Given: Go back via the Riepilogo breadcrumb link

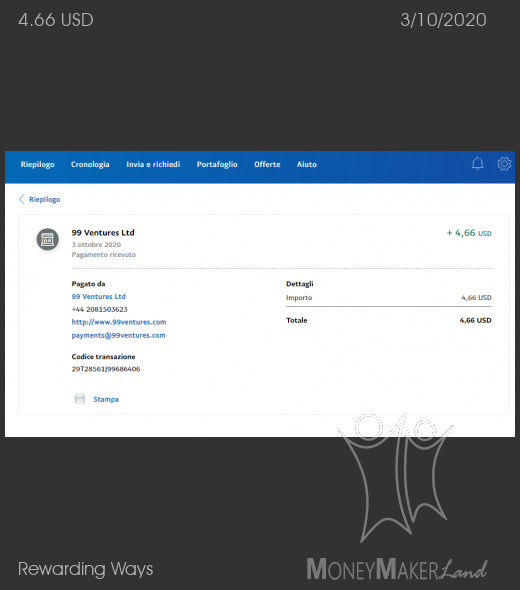Looking at the screenshot, I should tap(44, 199).
